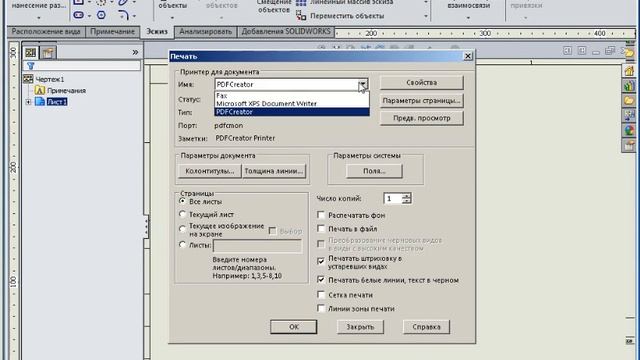Open Custom Properties icon in task pane
The width and height of the screenshot is (640, 360).
(x=629, y=145)
